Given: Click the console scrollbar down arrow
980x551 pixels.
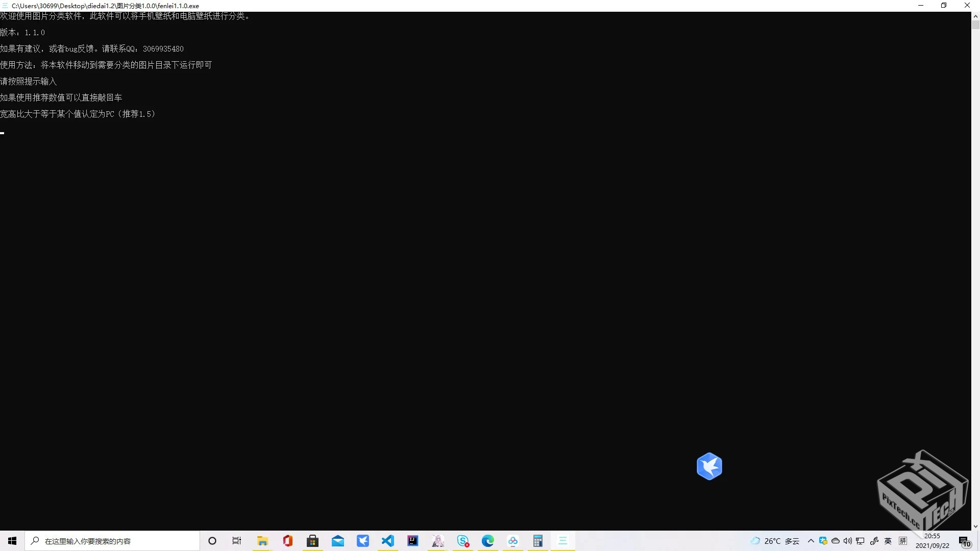Looking at the screenshot, I should [x=975, y=526].
